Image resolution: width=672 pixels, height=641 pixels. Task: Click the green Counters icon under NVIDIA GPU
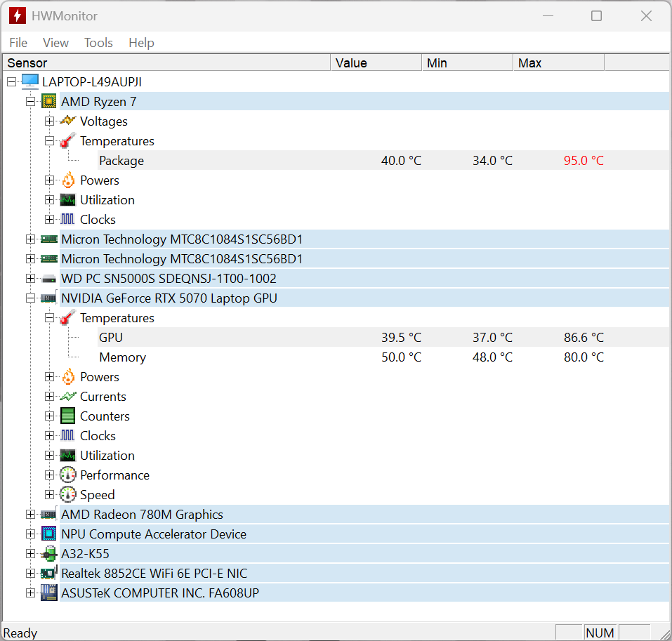67,416
